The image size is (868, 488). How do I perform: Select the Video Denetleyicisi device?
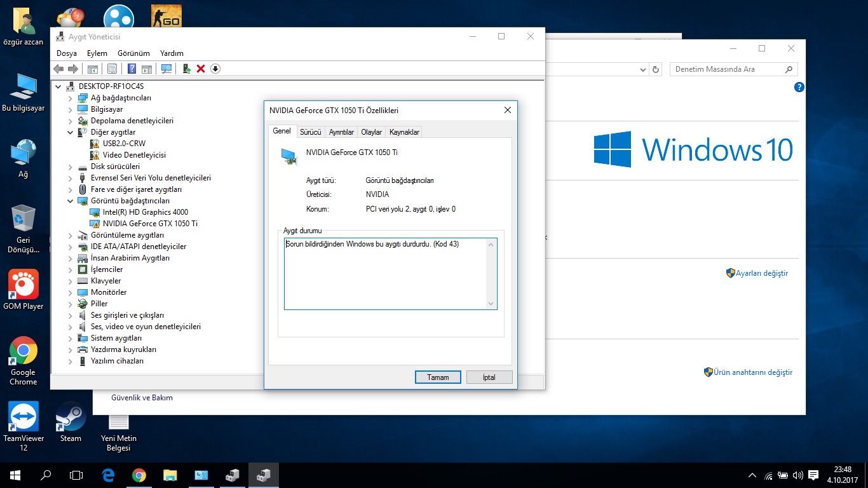coord(134,155)
